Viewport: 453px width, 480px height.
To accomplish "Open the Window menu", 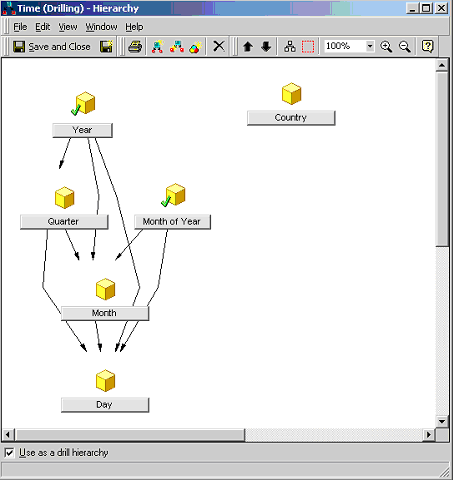I will 101,27.
